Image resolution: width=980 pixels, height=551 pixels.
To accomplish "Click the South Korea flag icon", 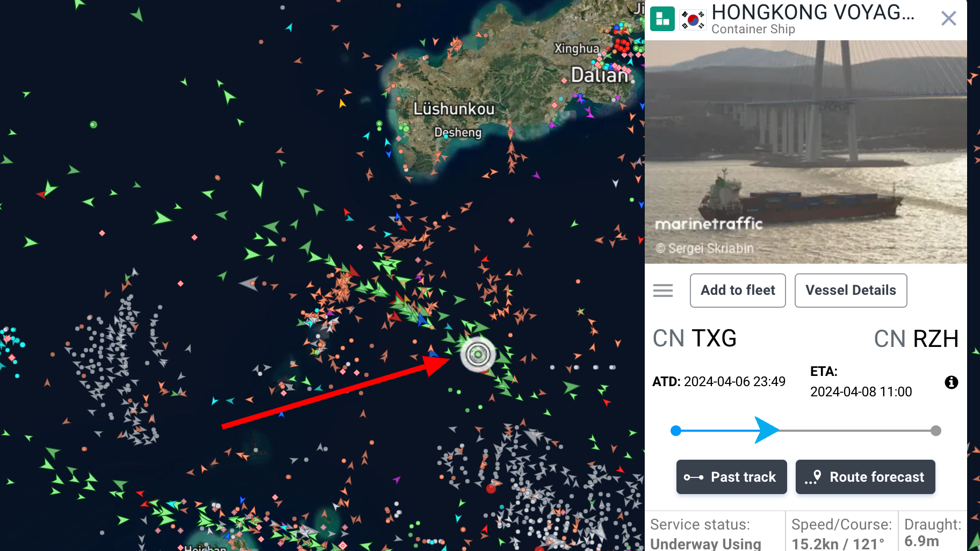I will click(x=693, y=20).
